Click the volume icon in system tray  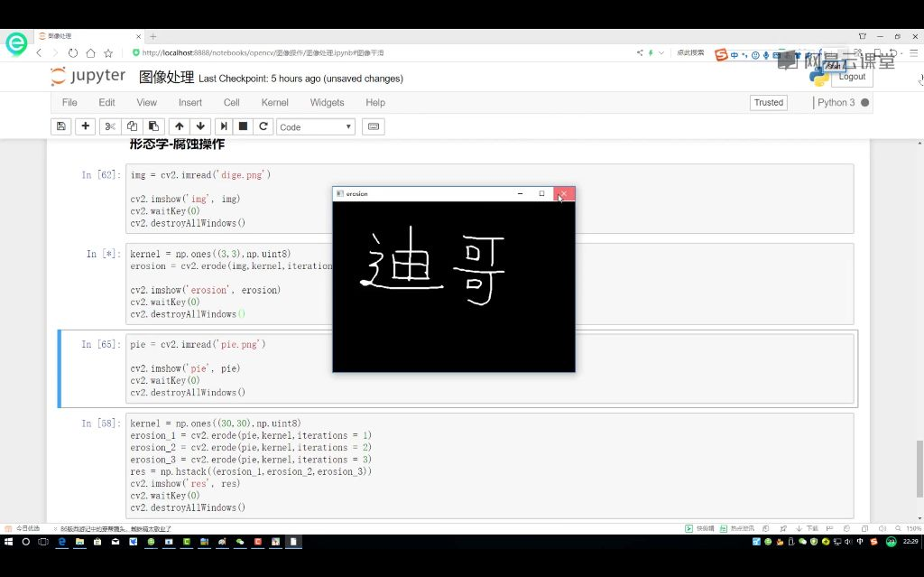[x=848, y=542]
